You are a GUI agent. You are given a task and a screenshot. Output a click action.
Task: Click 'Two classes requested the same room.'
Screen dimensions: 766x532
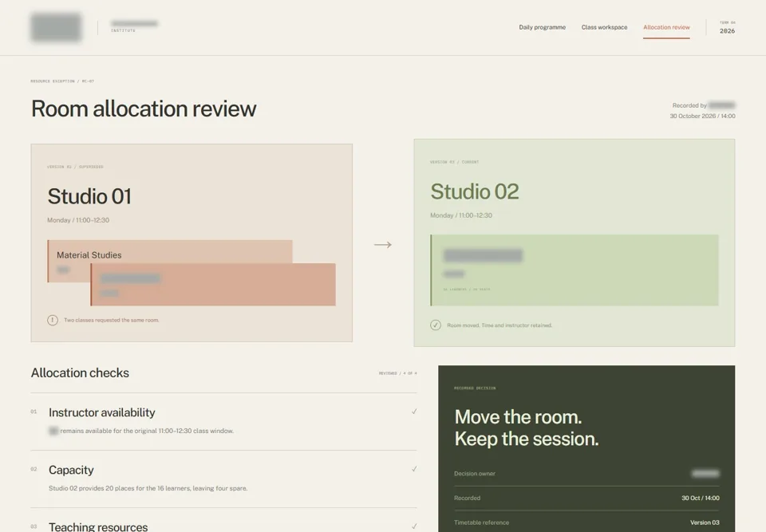tap(112, 321)
